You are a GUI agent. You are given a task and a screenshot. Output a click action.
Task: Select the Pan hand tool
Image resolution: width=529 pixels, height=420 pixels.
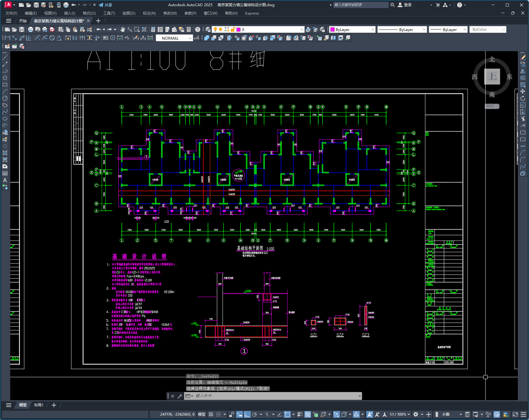click(123, 29)
